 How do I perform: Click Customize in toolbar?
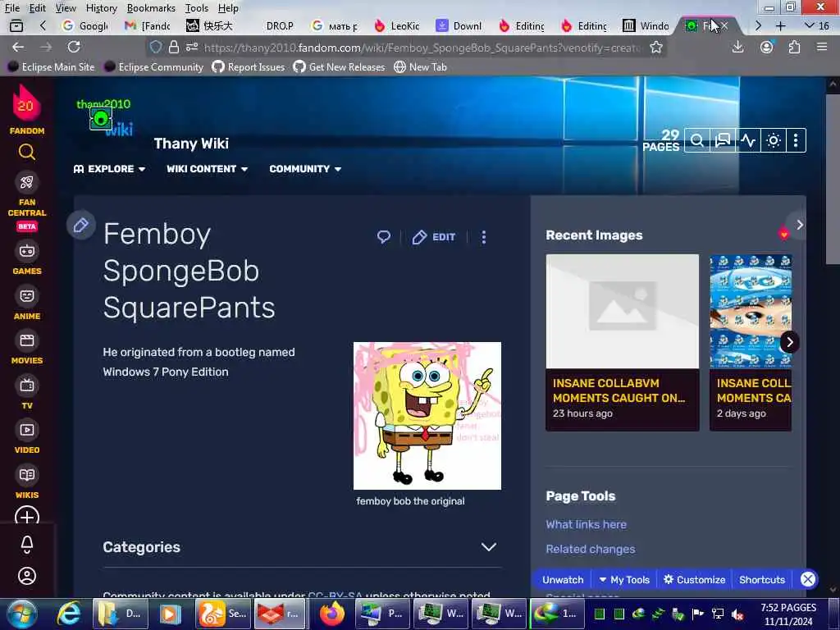point(694,580)
